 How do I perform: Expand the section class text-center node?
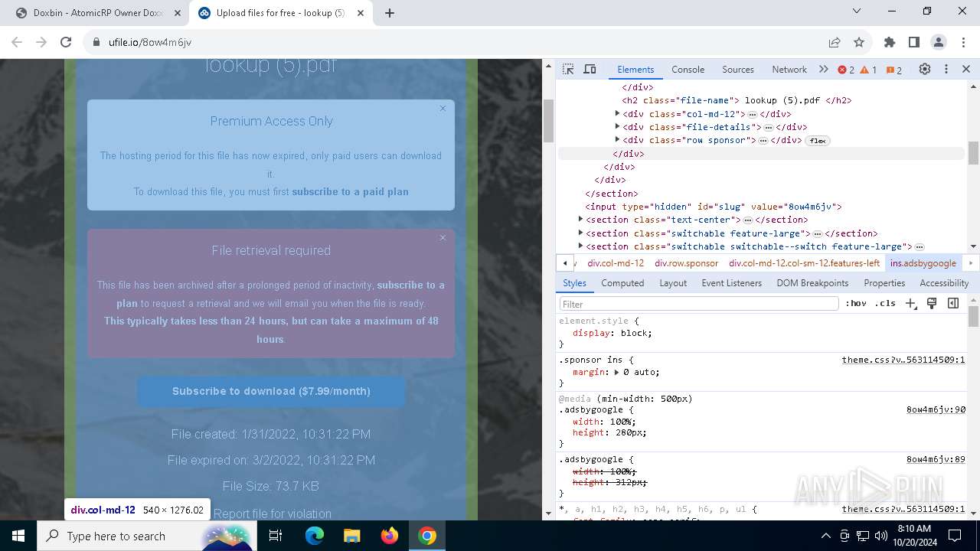pos(580,220)
